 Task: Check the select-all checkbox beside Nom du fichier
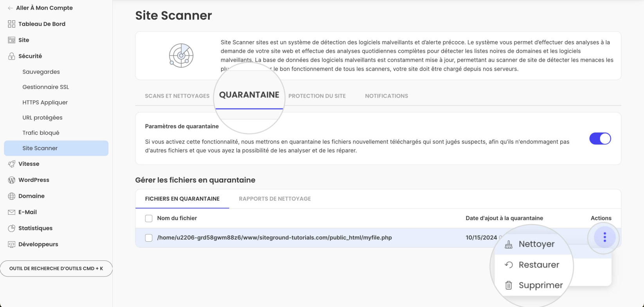point(149,218)
